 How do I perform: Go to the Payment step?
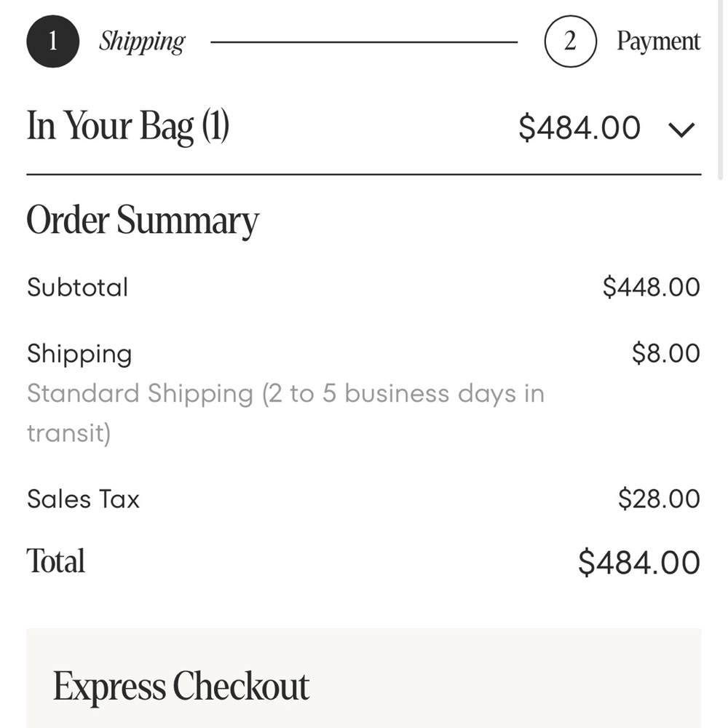pos(658,41)
